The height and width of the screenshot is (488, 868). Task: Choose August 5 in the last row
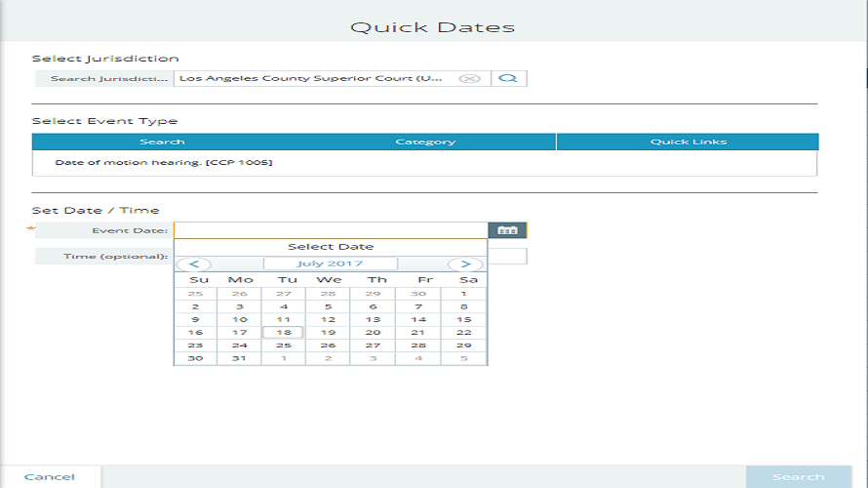[464, 358]
